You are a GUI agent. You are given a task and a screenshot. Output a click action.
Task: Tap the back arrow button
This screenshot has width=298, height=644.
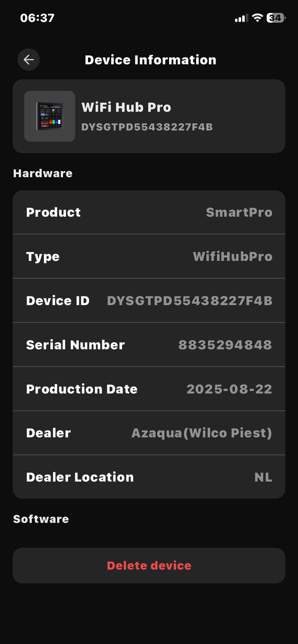click(29, 60)
